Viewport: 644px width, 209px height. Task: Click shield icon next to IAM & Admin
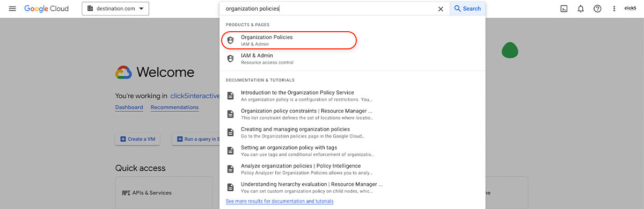pos(231,59)
